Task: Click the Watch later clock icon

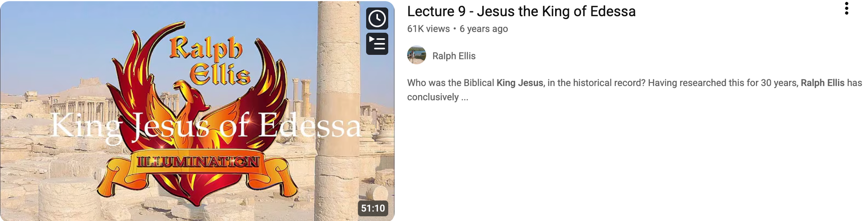Action: (x=377, y=19)
